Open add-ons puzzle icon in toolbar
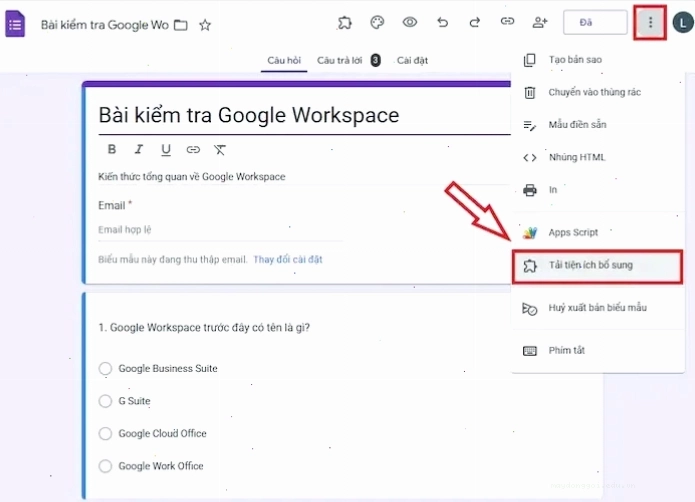The image size is (695, 502). point(344,22)
